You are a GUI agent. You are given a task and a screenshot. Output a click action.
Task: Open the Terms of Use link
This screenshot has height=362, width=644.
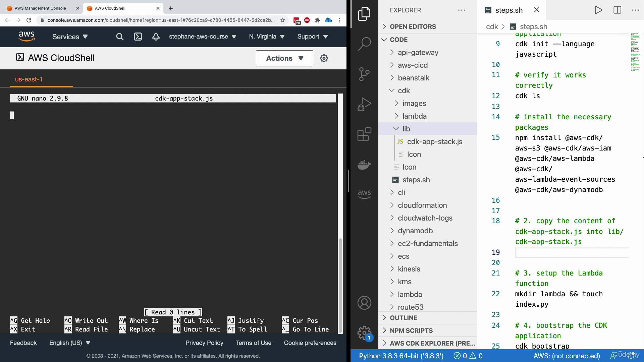253,343
